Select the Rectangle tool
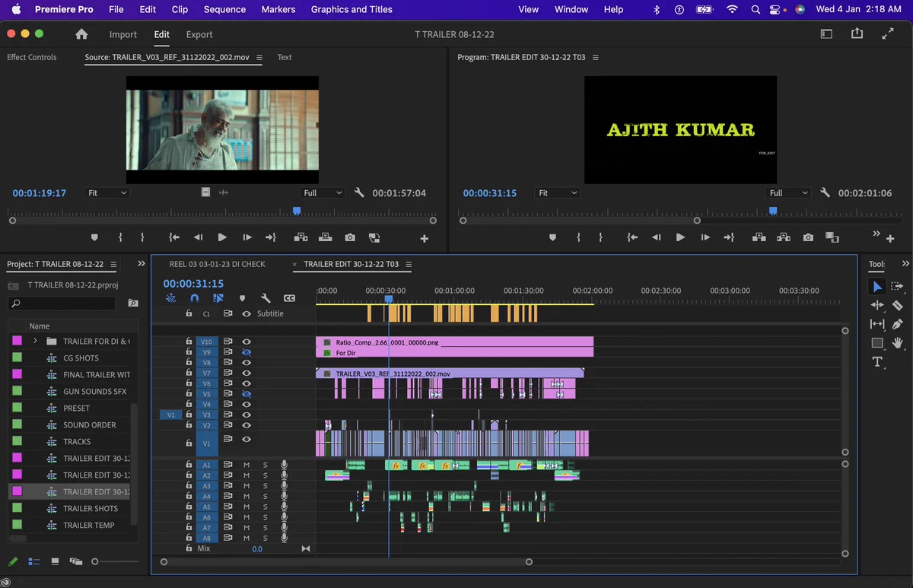The height and width of the screenshot is (588, 913). click(x=877, y=343)
